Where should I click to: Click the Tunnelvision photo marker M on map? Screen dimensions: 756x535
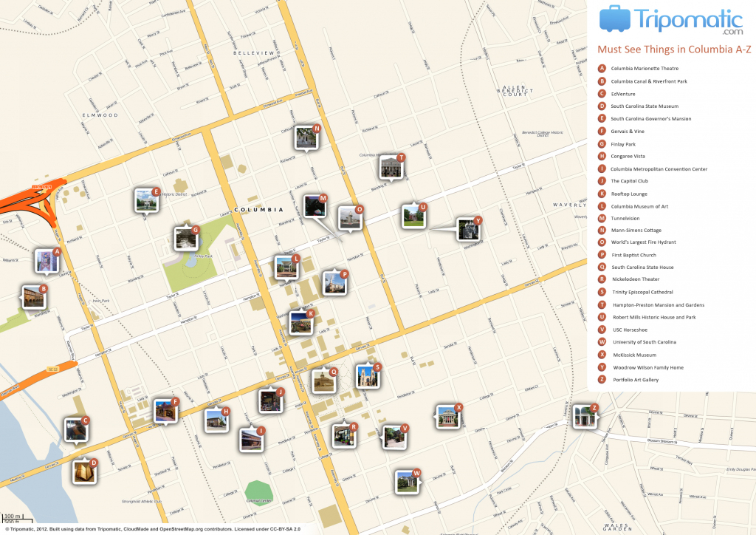click(x=315, y=205)
